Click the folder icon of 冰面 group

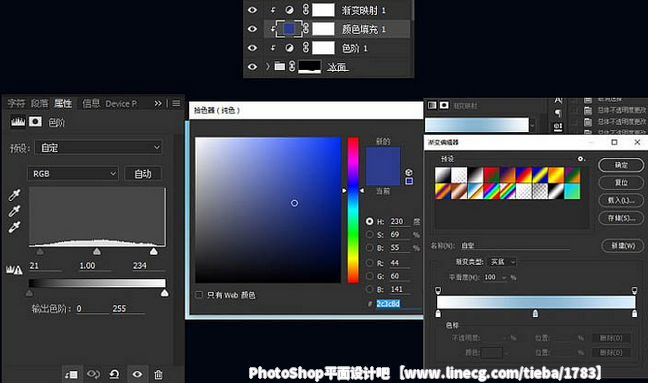[279, 66]
